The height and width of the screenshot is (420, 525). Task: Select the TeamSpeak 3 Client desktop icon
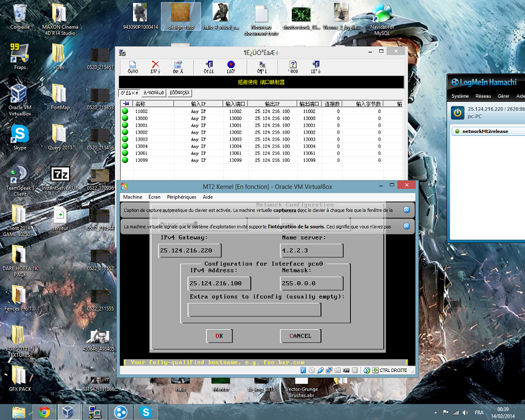point(20,181)
